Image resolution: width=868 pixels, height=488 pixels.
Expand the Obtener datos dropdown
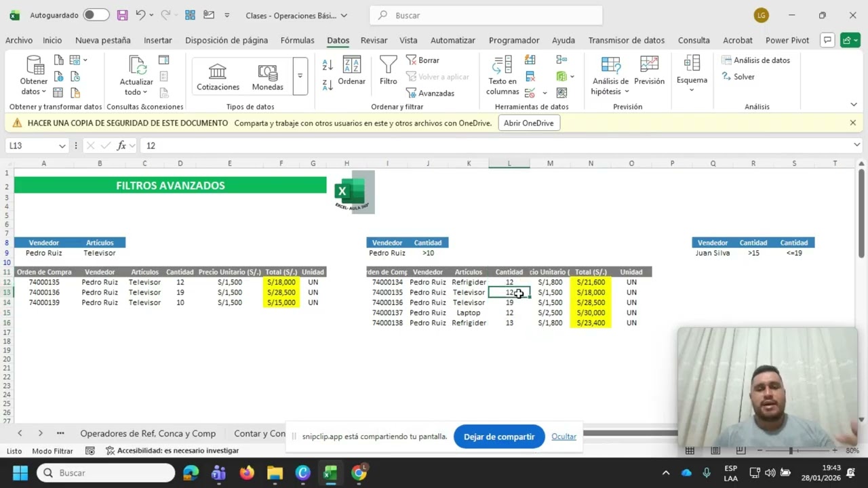(43, 92)
